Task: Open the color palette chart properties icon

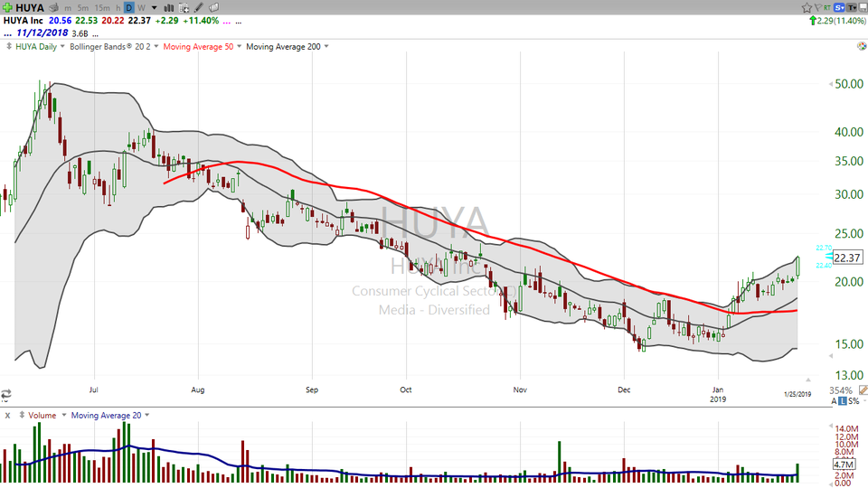Action: click(x=862, y=46)
